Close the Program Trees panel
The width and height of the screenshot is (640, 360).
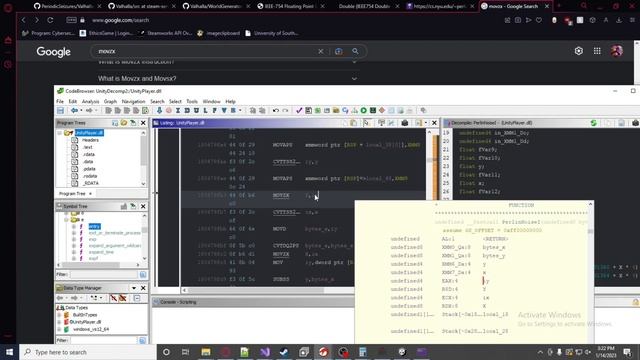click(x=143, y=123)
